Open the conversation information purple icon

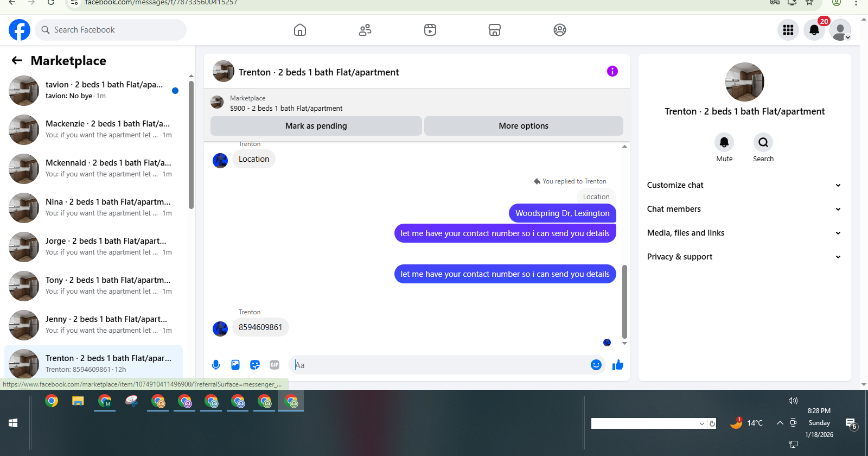coord(612,71)
